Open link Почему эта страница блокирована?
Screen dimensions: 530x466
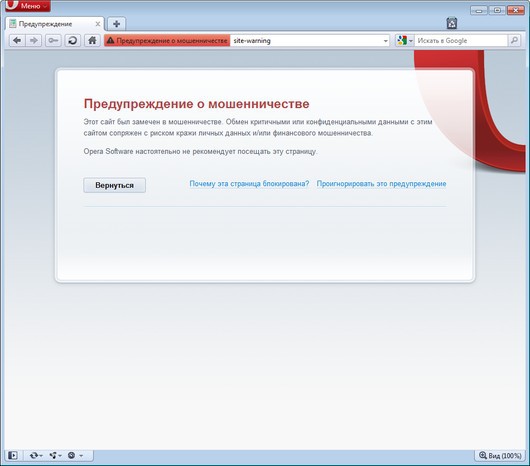click(x=249, y=184)
